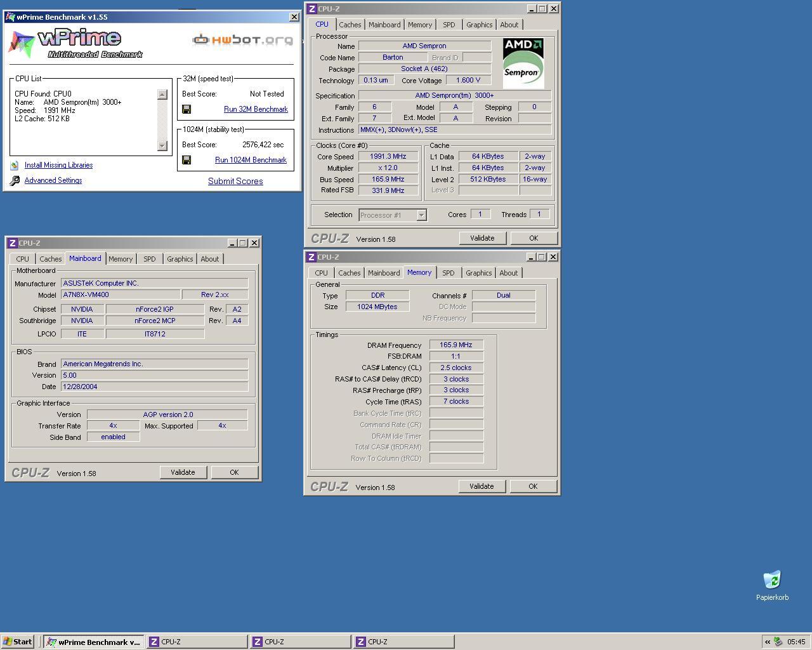Click Validate in the CPU-Z CPU window
This screenshot has height=650, width=812.
[x=482, y=238]
